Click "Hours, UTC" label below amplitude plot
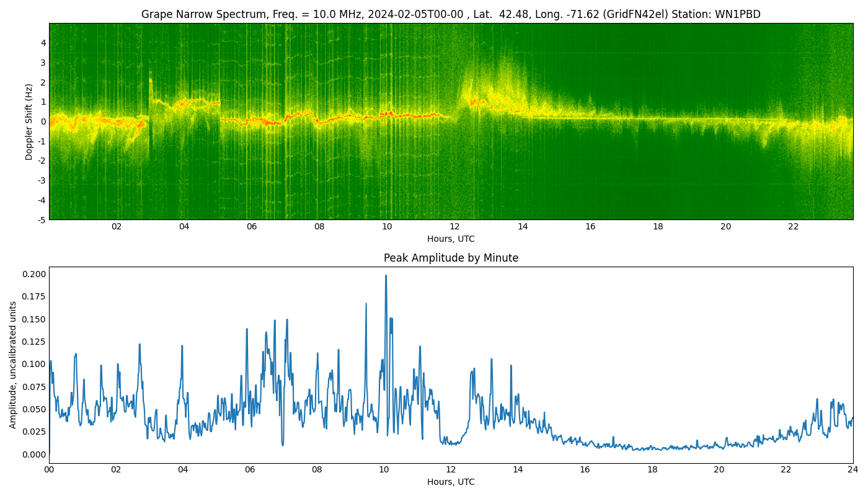The height and width of the screenshot is (496, 868). pyautogui.click(x=451, y=482)
